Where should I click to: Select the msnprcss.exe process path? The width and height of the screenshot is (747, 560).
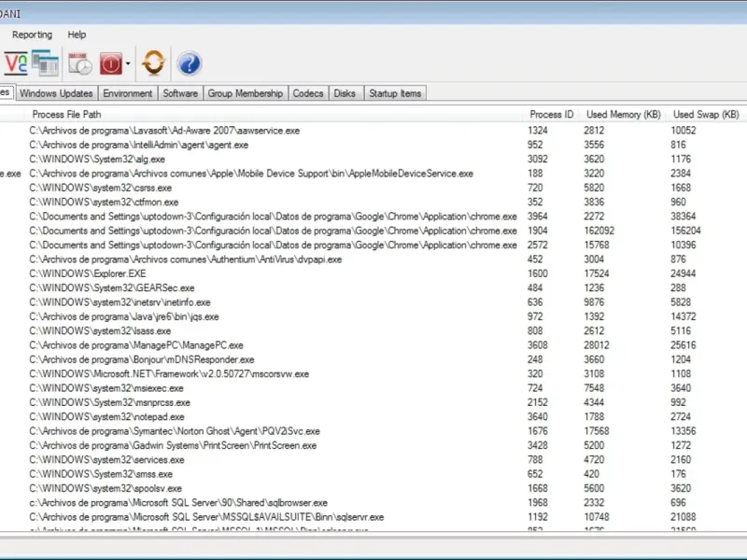[109, 402]
